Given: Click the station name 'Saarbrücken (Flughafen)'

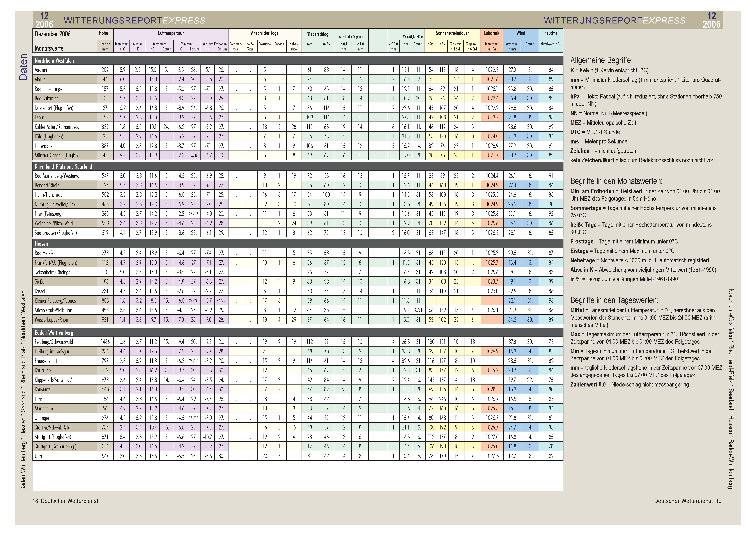Looking at the screenshot, I should [56, 233].
